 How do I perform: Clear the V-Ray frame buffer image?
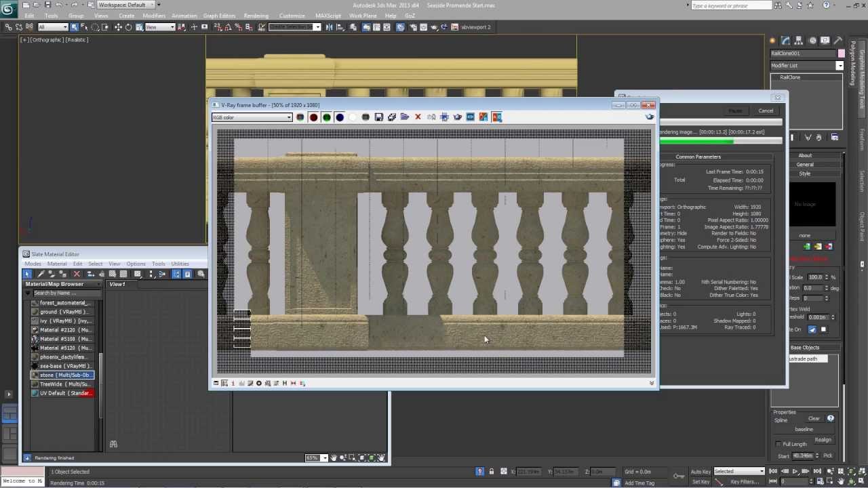[x=418, y=117]
